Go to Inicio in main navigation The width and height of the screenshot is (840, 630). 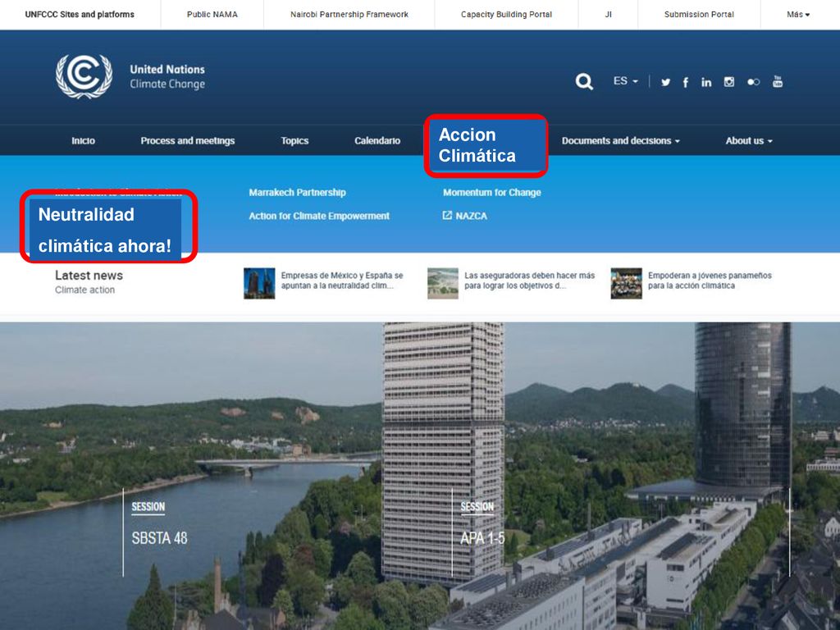pyautogui.click(x=83, y=140)
